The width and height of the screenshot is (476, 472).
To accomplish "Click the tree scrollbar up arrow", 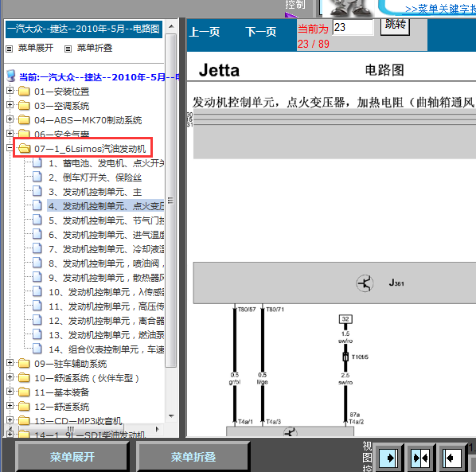I will 171,27.
